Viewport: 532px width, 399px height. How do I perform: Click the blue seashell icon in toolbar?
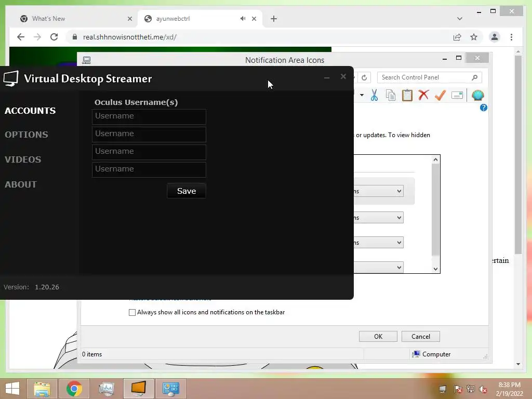pos(478,96)
